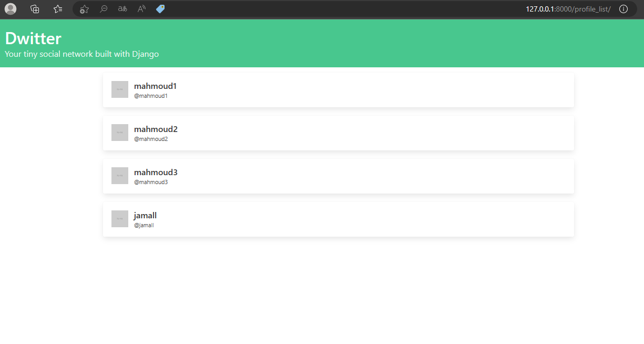
Task: Open the browser profile avatar
Action: pyautogui.click(x=11, y=9)
